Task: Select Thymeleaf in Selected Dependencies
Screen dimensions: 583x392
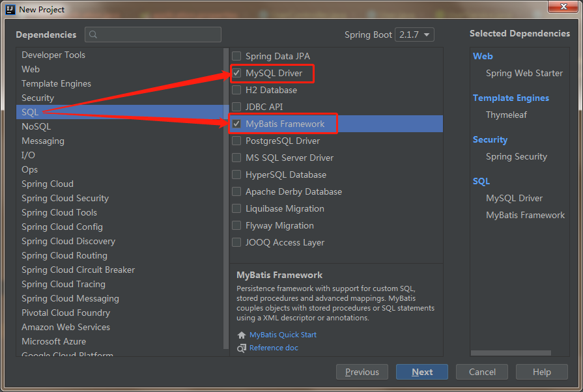Action: 506,115
